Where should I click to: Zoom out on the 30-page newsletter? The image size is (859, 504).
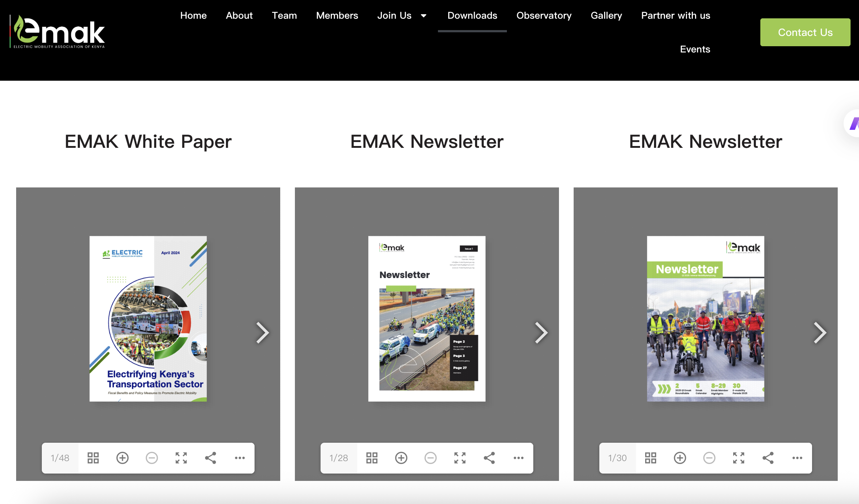(709, 458)
